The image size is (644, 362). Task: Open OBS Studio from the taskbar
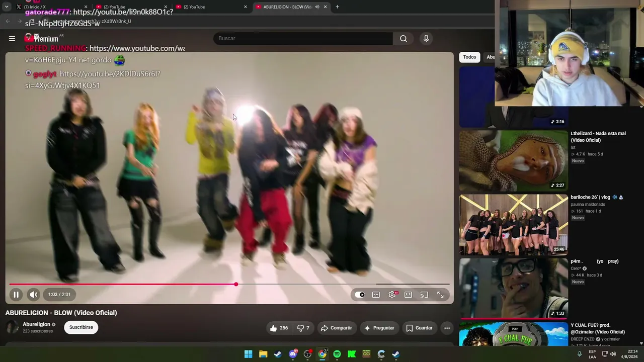307,354
